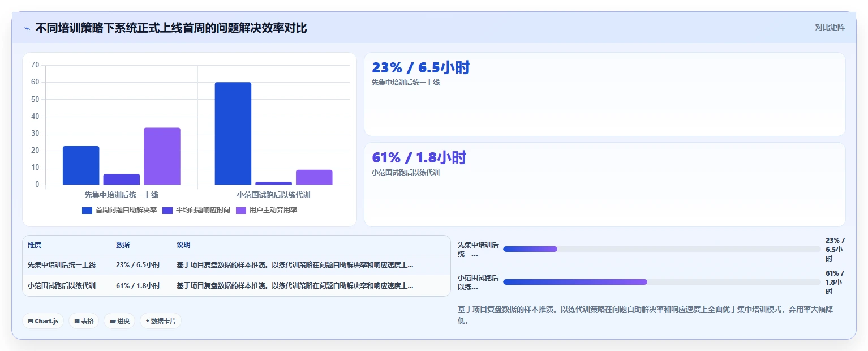This screenshot has height=351, width=868.
Task: Click the 对比矩阵 label in the header
Action: click(830, 27)
